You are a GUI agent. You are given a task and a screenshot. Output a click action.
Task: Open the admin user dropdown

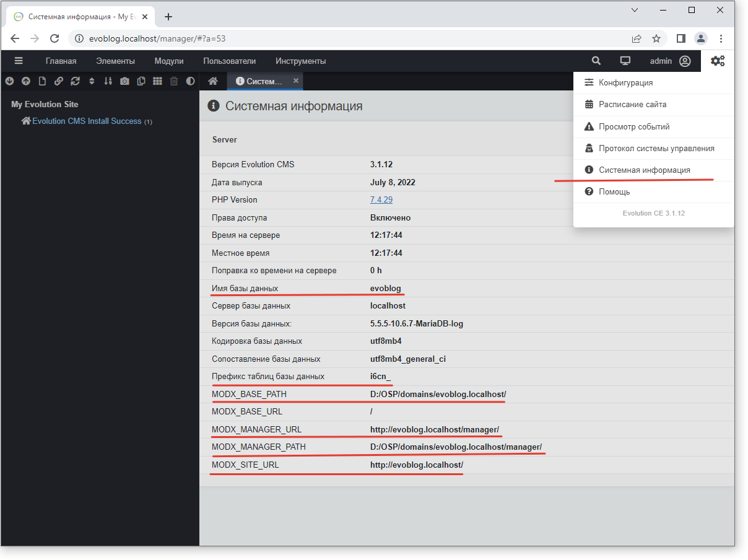669,61
